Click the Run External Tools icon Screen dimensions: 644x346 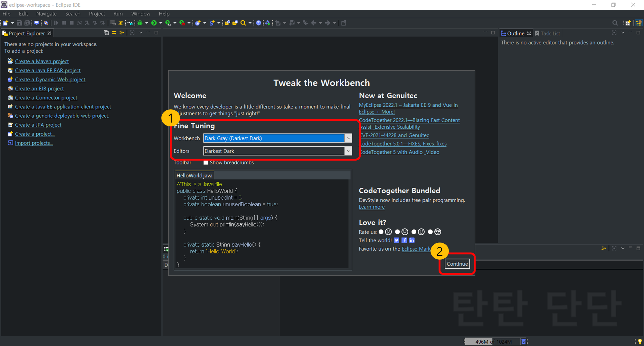pyautogui.click(x=182, y=23)
